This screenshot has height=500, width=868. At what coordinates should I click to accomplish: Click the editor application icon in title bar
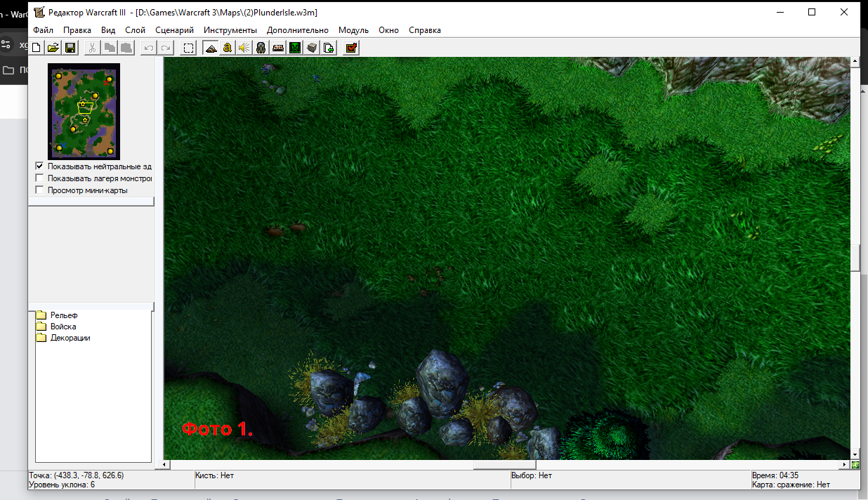coord(39,12)
